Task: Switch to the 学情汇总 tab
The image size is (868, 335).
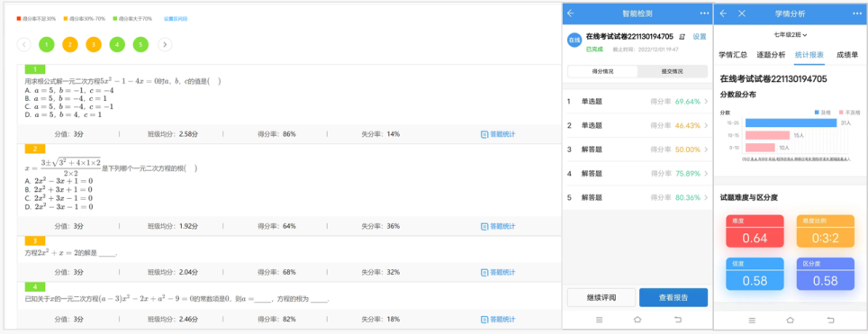Action: pyautogui.click(x=733, y=55)
